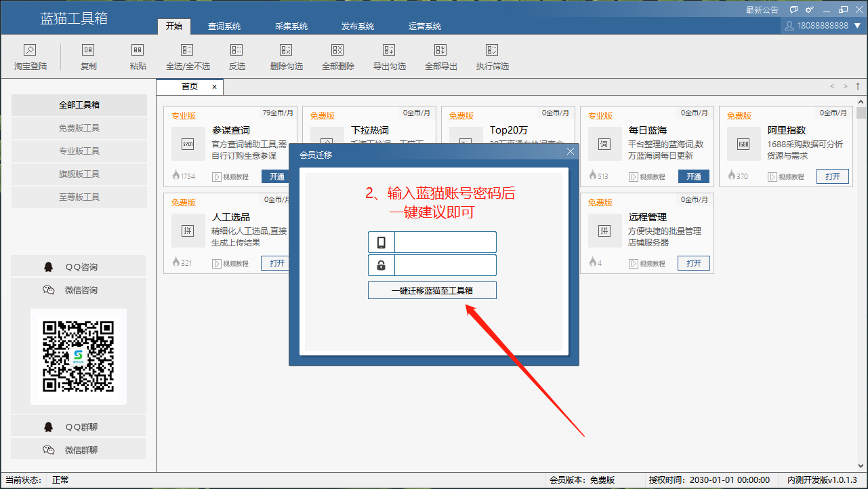Click the phone icon in the migration dialog
This screenshot has height=489, width=868.
point(381,242)
